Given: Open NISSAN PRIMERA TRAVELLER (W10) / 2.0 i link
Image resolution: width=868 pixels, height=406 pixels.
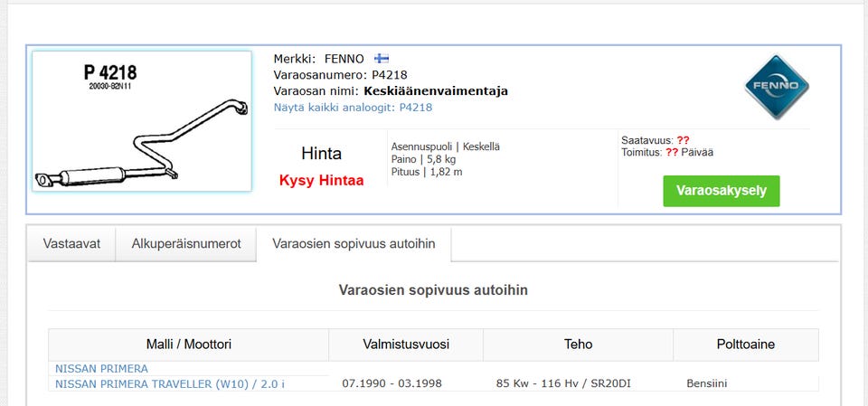Looking at the screenshot, I should [169, 383].
